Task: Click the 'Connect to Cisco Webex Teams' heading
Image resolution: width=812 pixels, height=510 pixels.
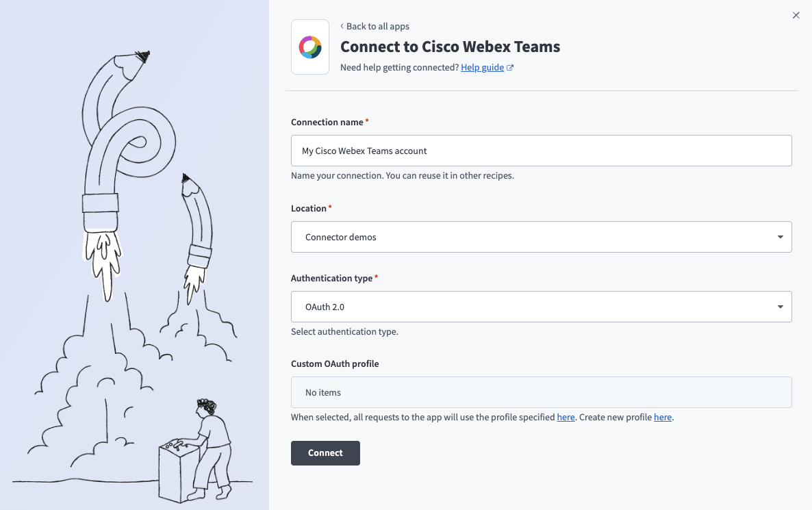Action: [450, 47]
